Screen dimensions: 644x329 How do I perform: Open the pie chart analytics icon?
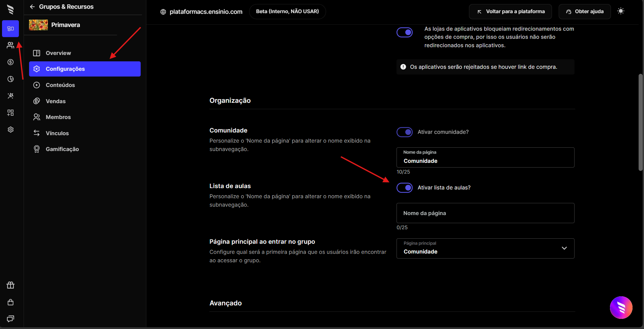[x=10, y=79]
